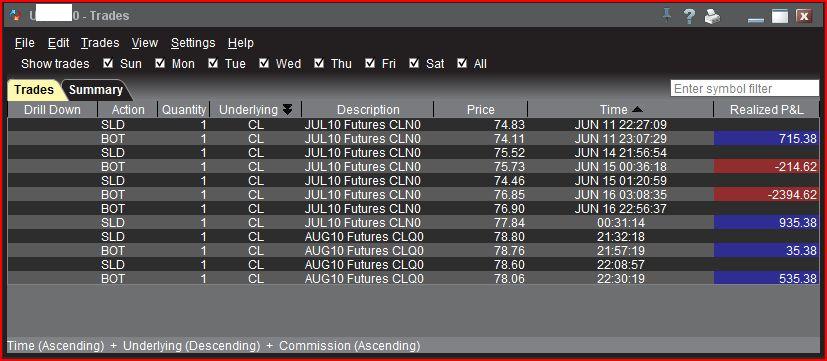Select the 715.38 realized P&L cell
The image size is (827, 361).
(x=766, y=139)
